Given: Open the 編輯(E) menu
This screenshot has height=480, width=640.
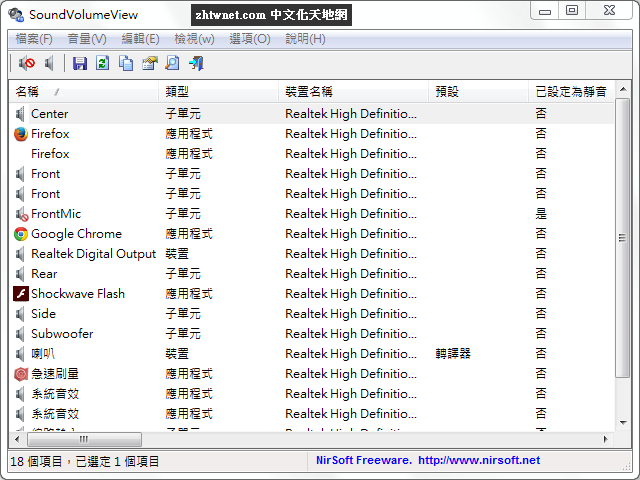Looking at the screenshot, I should pyautogui.click(x=140, y=39).
